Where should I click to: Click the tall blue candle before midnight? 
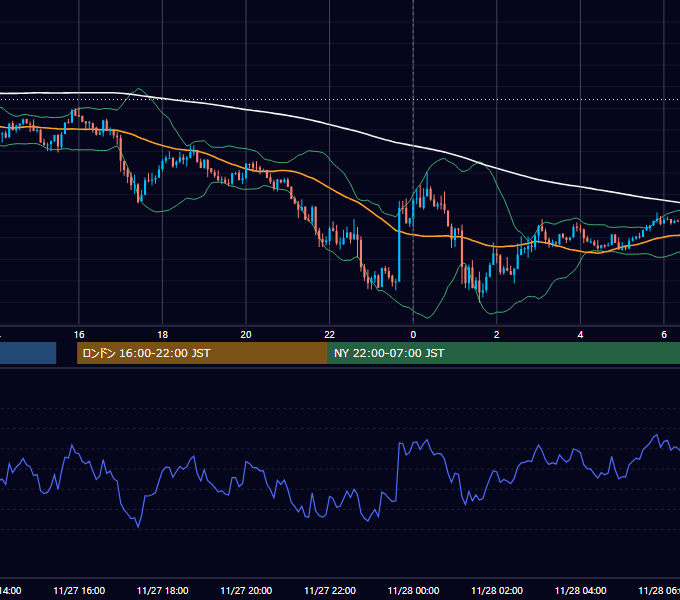click(x=399, y=241)
